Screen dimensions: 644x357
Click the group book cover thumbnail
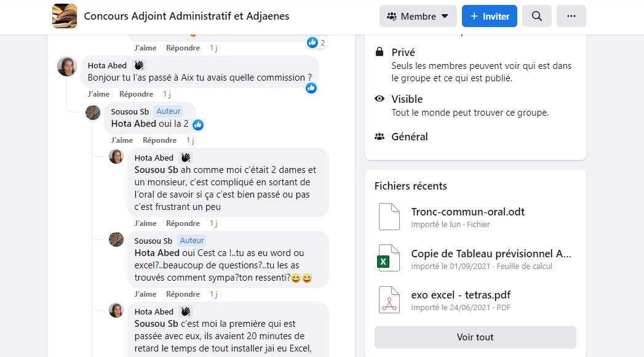pos(65,16)
